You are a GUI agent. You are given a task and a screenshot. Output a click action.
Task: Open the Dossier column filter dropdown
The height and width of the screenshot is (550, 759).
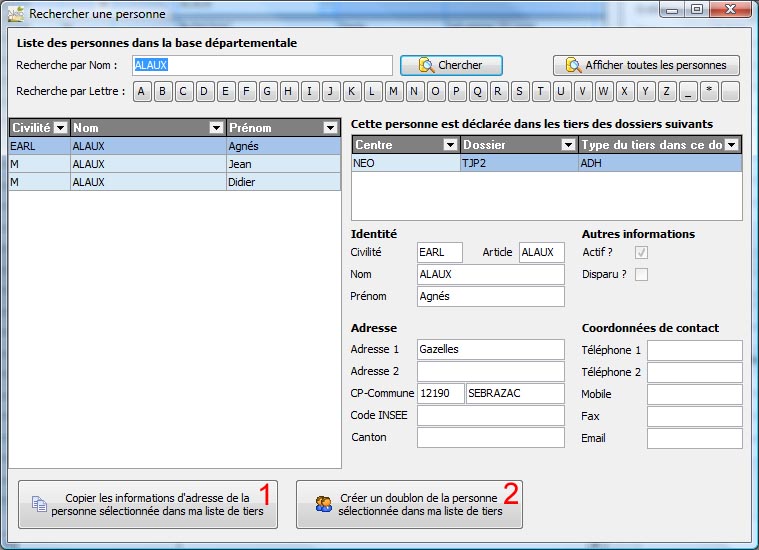568,145
